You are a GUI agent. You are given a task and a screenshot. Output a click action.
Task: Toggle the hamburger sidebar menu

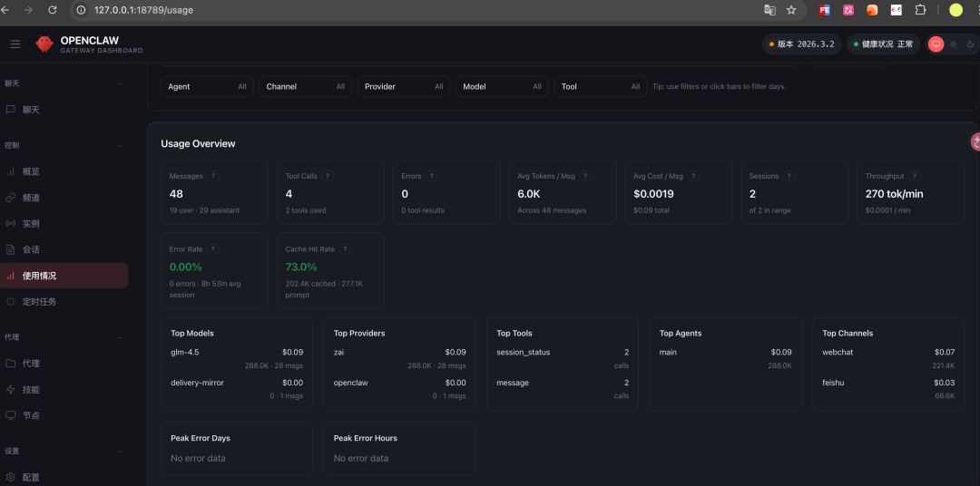point(15,44)
